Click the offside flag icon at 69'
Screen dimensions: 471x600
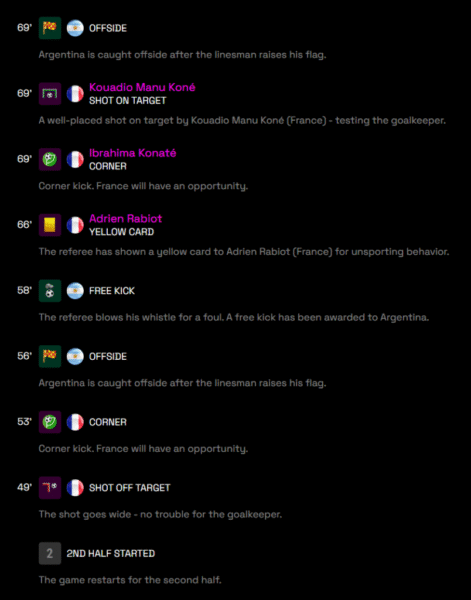pos(50,28)
